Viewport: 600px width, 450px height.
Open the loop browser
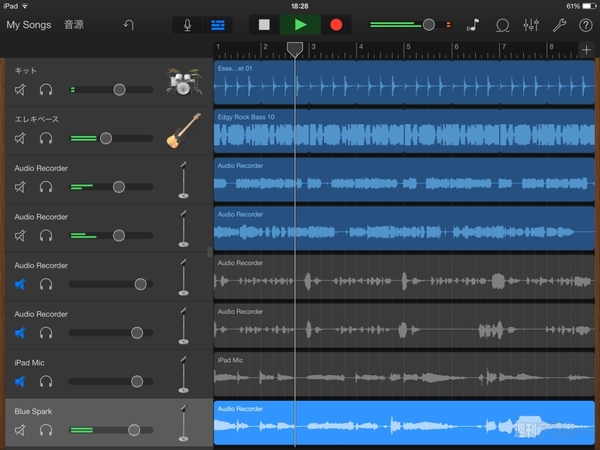[x=500, y=24]
